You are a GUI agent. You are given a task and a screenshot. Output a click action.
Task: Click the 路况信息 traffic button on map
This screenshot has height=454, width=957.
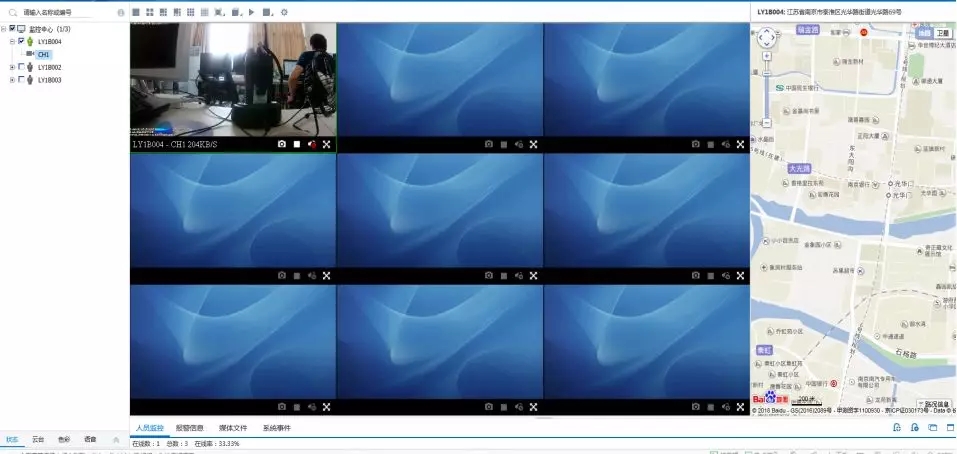tap(934, 404)
